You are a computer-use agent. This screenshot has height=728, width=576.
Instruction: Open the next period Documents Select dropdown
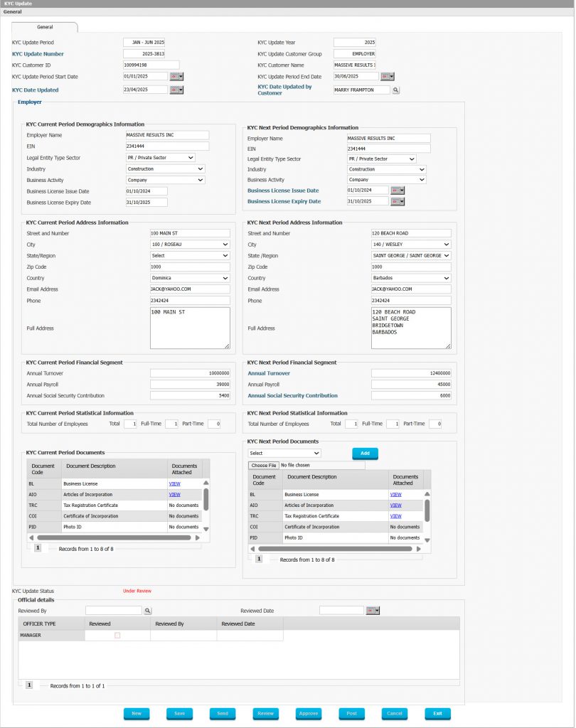tap(284, 453)
